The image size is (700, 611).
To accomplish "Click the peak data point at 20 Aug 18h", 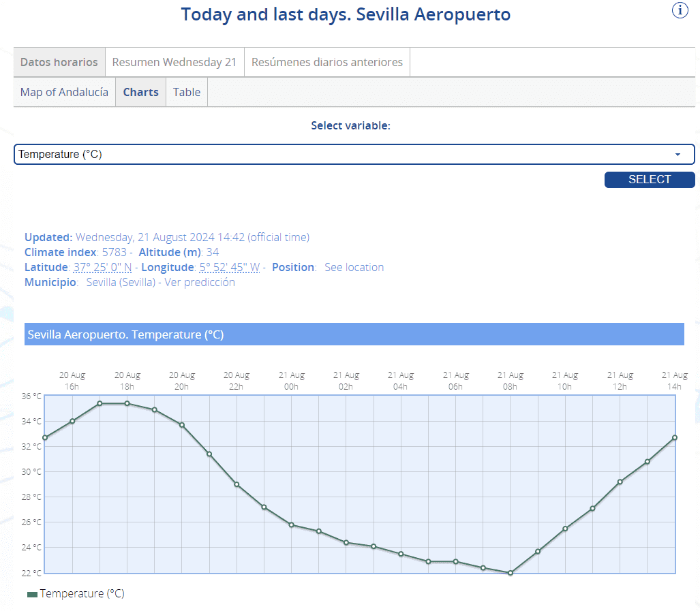I will tap(127, 403).
